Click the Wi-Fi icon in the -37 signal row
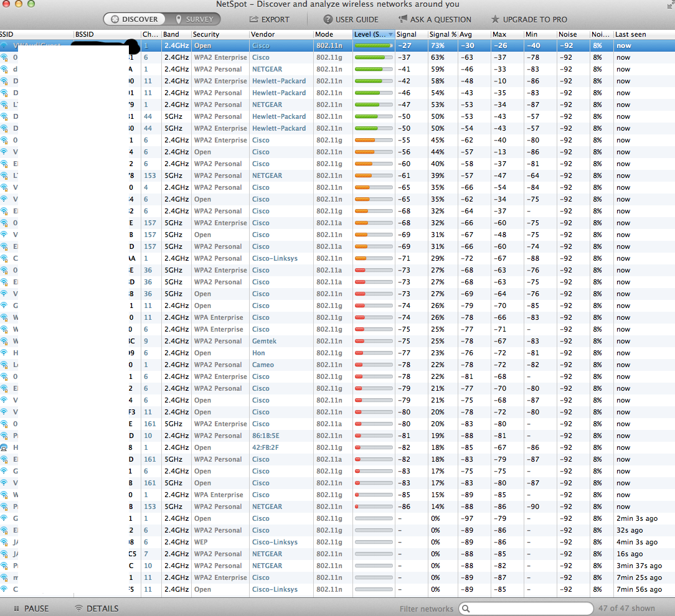 tap(4, 57)
